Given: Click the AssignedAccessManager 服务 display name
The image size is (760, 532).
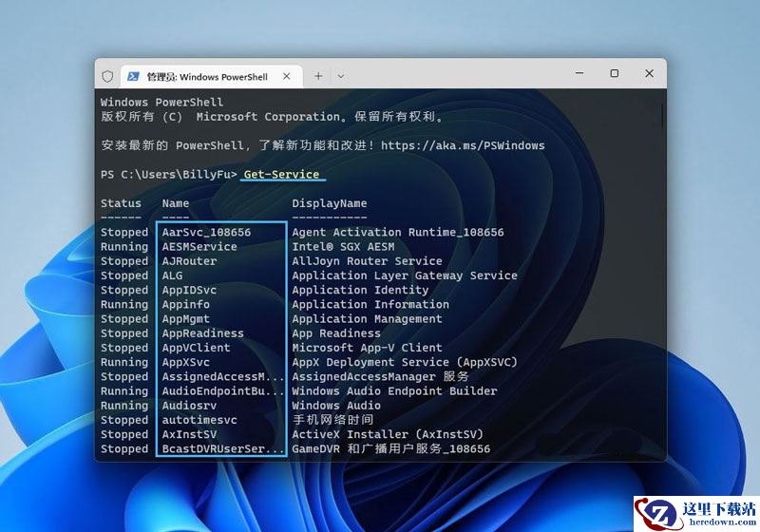Looking at the screenshot, I should 381,377.
